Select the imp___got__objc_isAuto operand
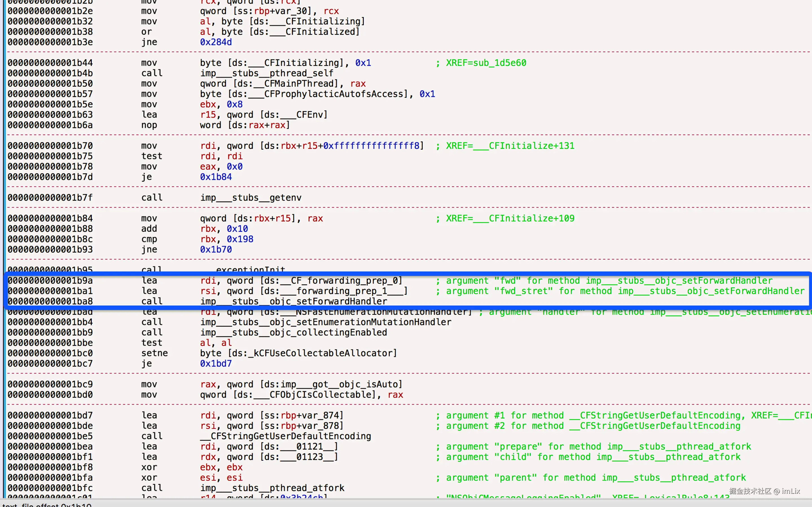812x507 pixels. 339,384
